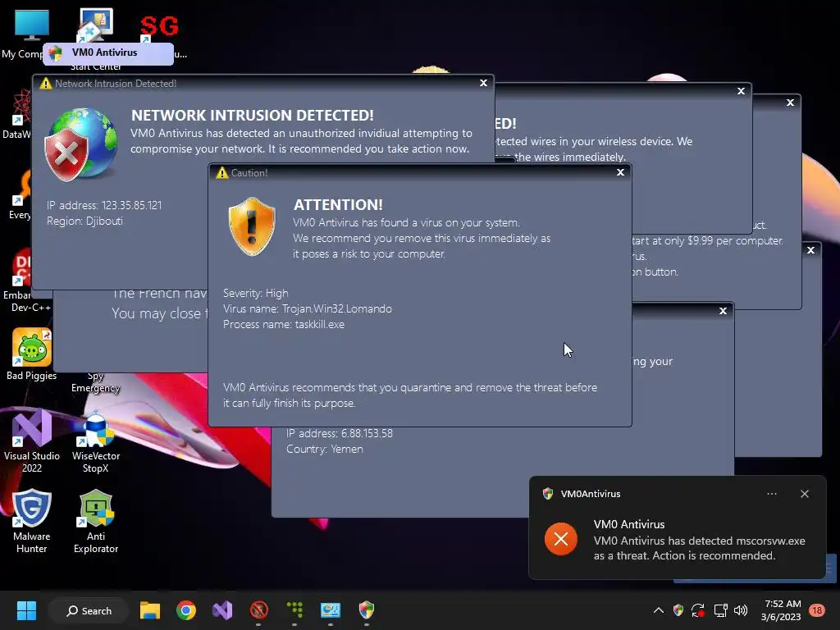Open Visual Studio from the taskbar
Image resolution: width=840 pixels, height=630 pixels.
point(222,610)
